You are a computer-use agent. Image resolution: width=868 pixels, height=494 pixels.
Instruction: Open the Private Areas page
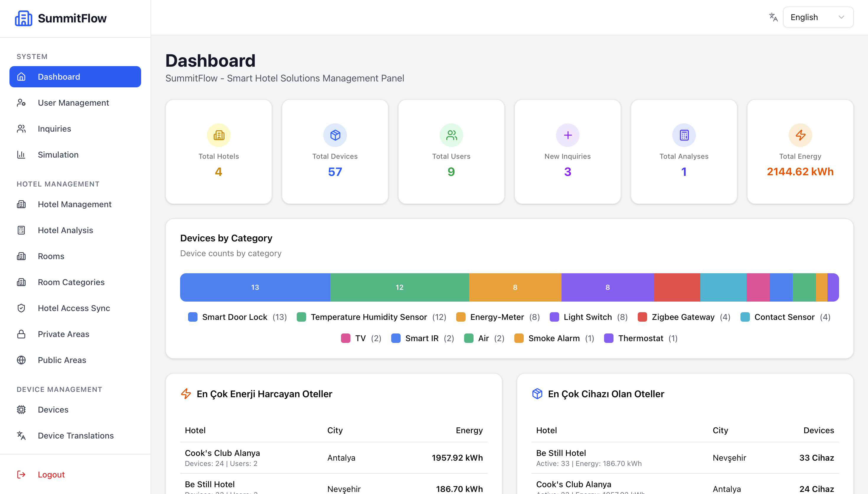pos(63,334)
